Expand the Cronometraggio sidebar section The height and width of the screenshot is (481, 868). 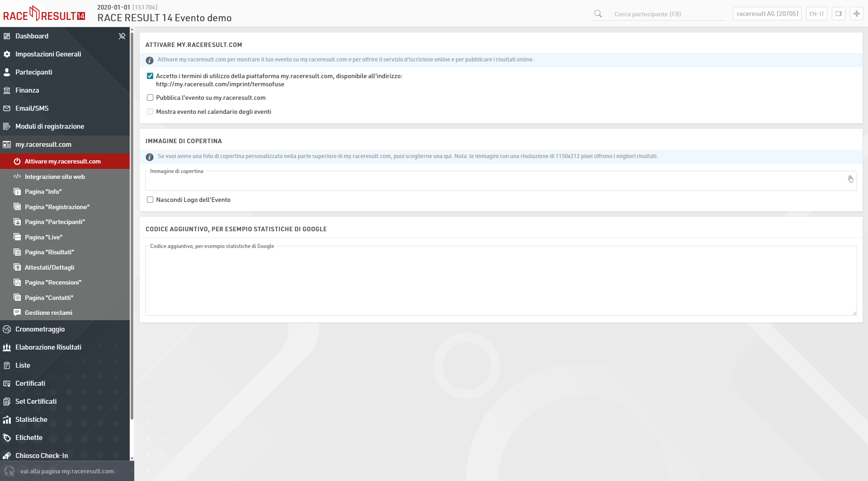(x=40, y=329)
